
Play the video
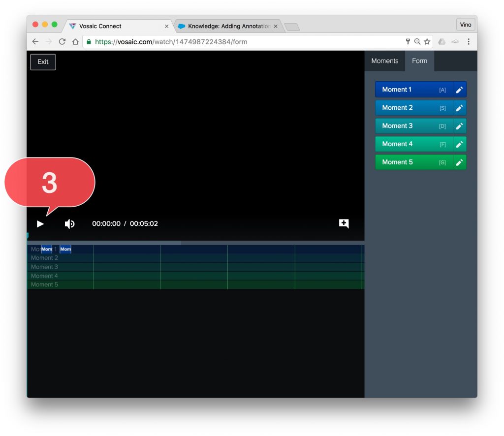click(x=40, y=224)
